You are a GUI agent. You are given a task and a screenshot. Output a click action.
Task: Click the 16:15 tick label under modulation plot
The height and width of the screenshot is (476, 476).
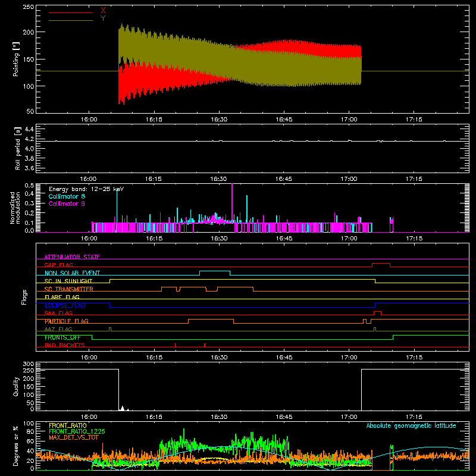[x=154, y=239]
